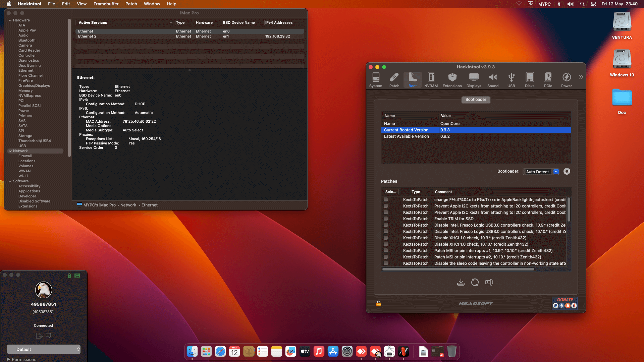The image size is (644, 362).
Task: Expand the Permissions section
Action: tap(9, 359)
